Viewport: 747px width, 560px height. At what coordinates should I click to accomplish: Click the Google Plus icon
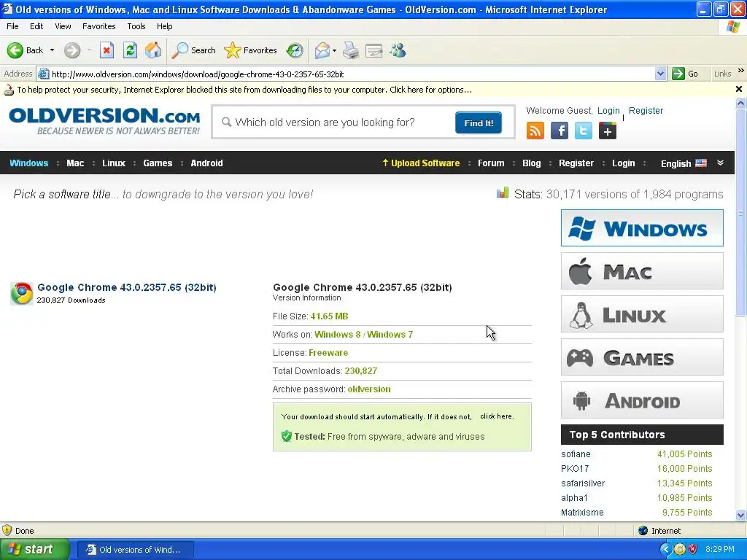coord(608,131)
